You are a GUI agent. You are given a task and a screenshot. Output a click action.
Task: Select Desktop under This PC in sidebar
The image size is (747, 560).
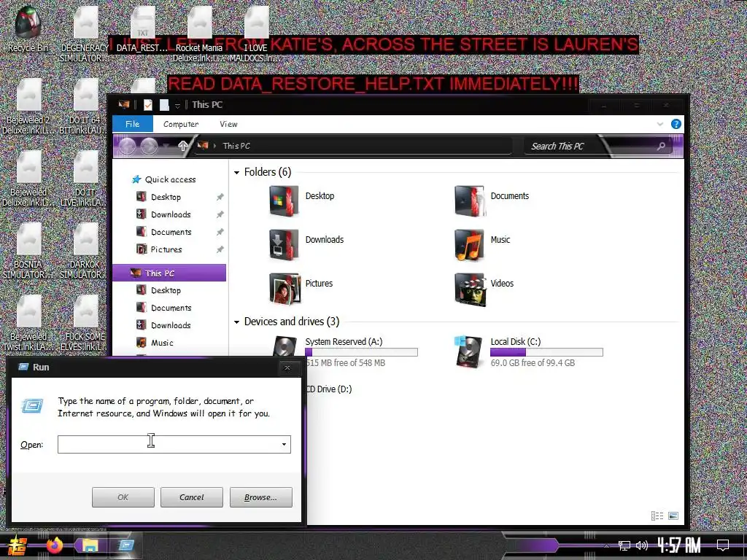(166, 290)
